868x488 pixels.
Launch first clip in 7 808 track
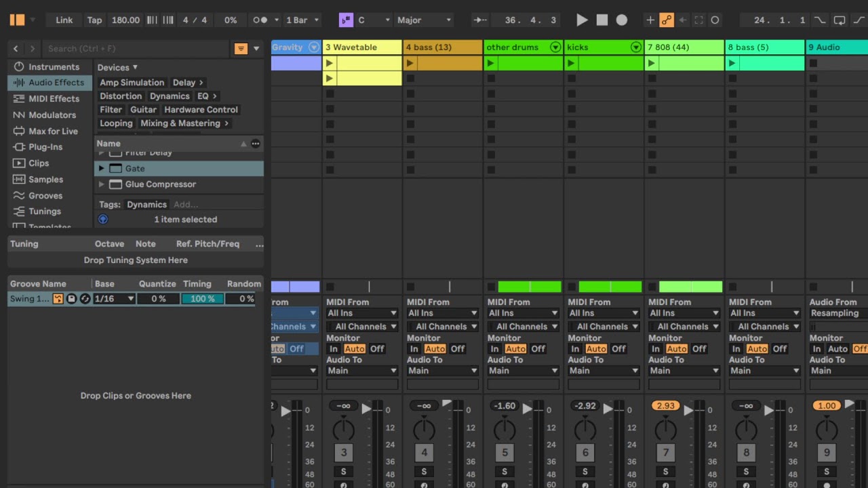(652, 63)
